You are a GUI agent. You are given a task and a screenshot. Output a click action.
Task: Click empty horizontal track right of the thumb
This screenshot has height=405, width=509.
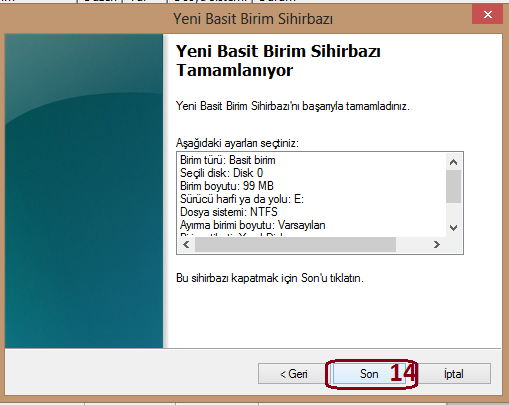coord(413,245)
